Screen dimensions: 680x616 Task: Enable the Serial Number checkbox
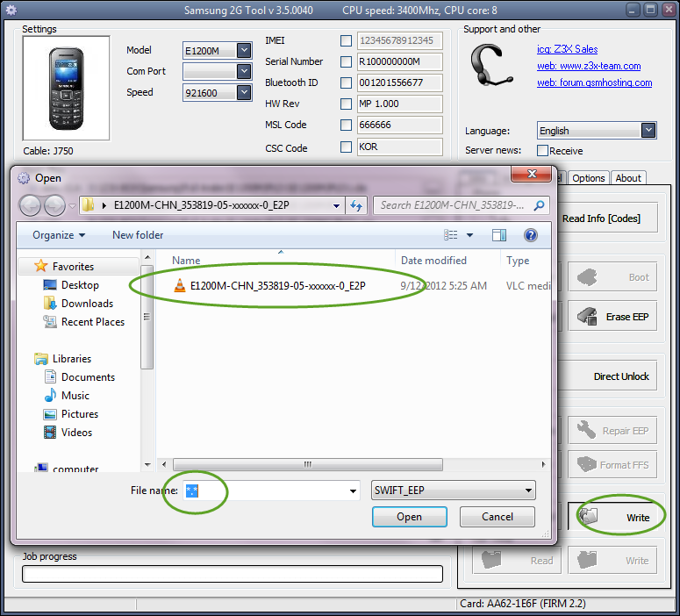click(x=346, y=61)
